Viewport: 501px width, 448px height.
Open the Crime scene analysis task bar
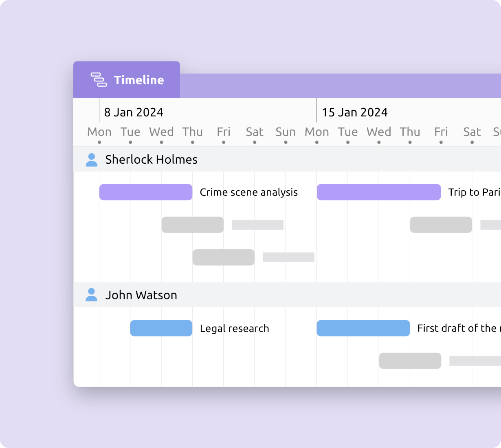tap(145, 192)
